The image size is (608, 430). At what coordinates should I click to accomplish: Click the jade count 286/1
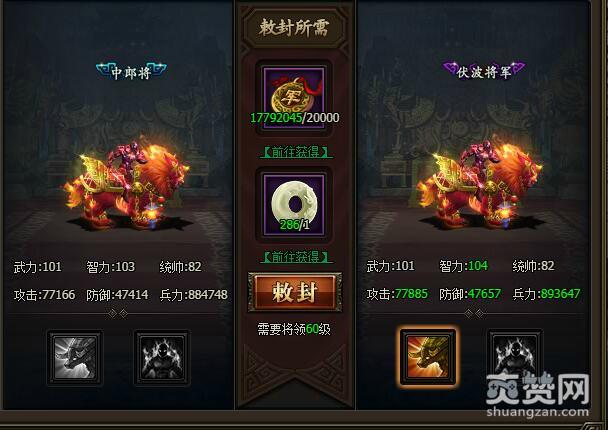295,224
